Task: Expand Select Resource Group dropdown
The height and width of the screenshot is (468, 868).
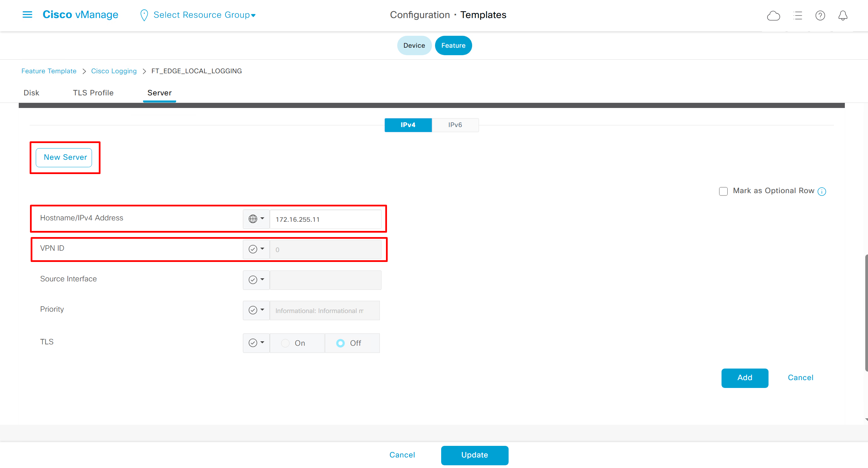Action: [204, 15]
